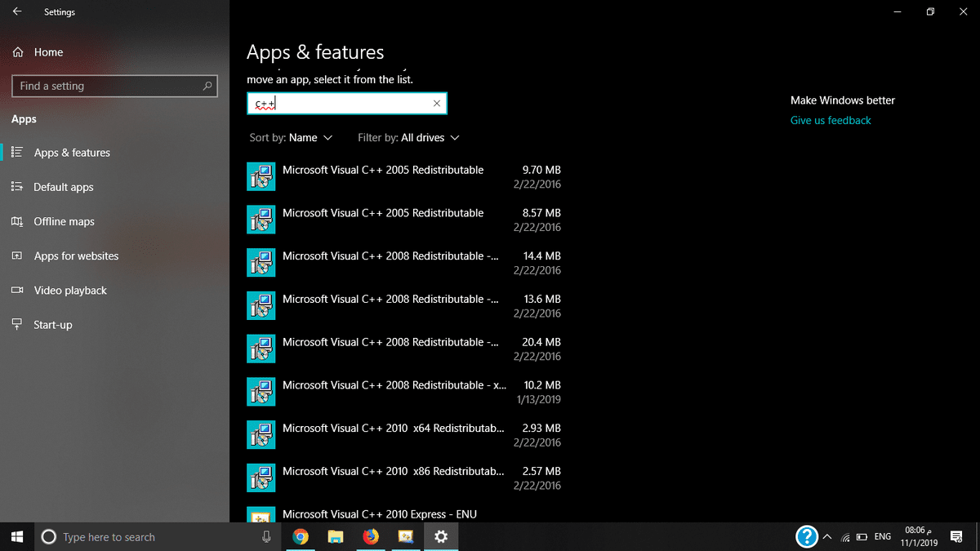Open the Windows Start menu
The width and height of the screenshot is (980, 551).
point(17,536)
